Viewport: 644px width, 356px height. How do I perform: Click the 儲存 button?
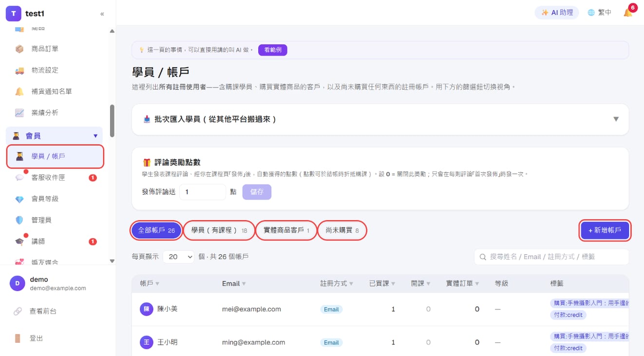tap(257, 192)
